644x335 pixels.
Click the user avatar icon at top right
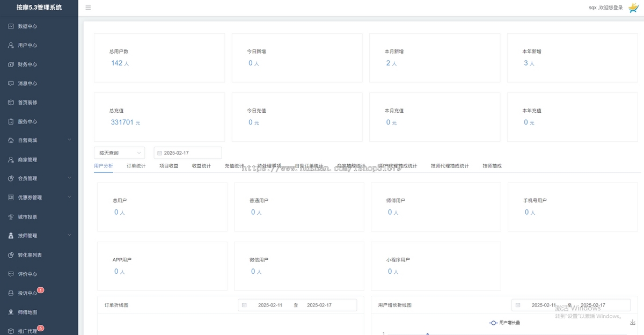pyautogui.click(x=633, y=8)
